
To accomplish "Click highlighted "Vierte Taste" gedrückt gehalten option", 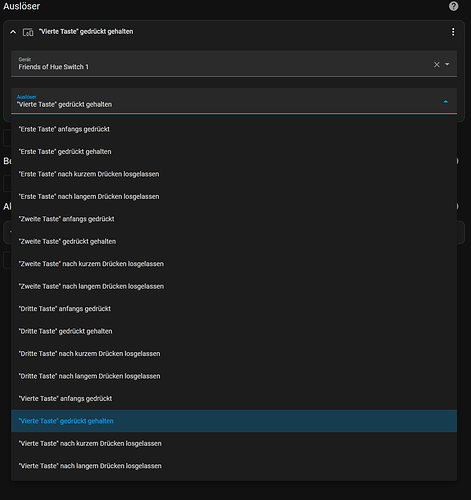I will point(234,421).
